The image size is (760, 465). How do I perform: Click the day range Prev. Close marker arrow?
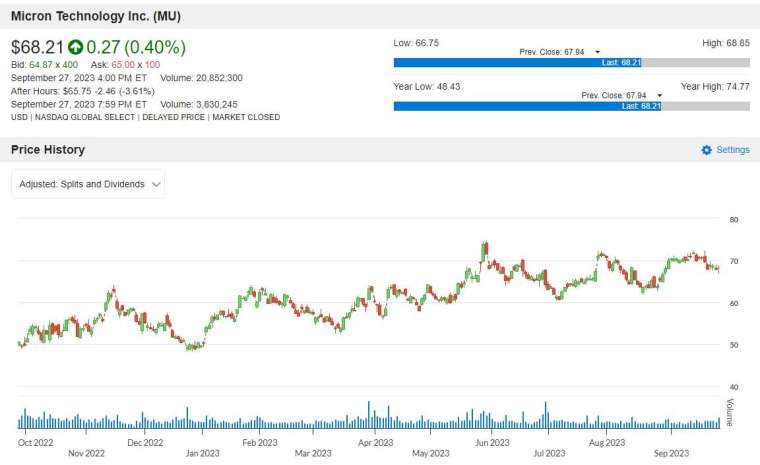click(597, 52)
